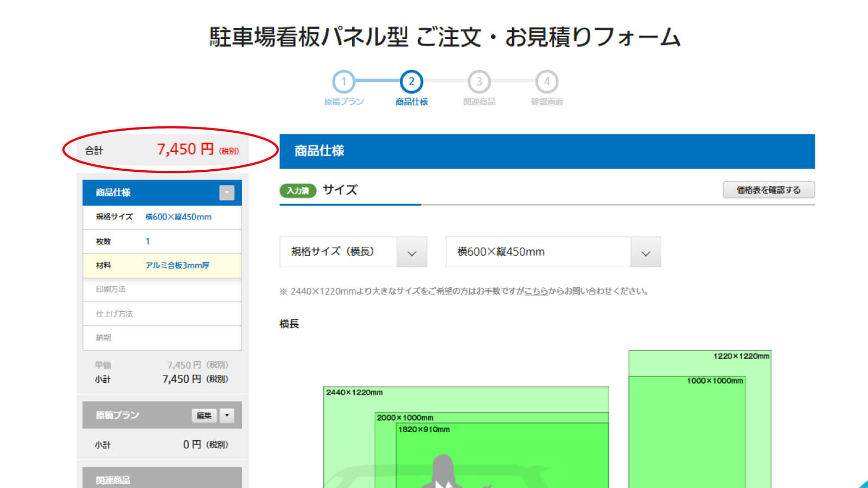Click the 1820×910mm size rectangle label
The image size is (868, 488).
(424, 429)
